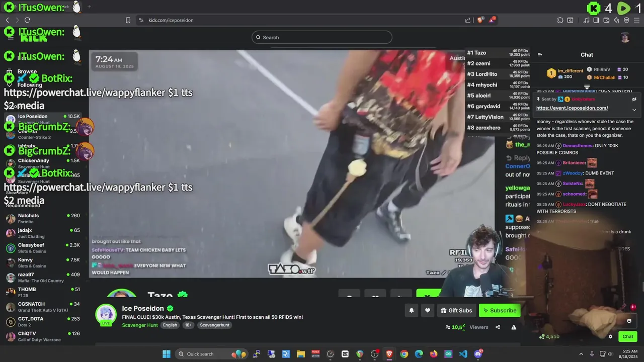Bookmark this page with the bookmark icon

point(128,20)
